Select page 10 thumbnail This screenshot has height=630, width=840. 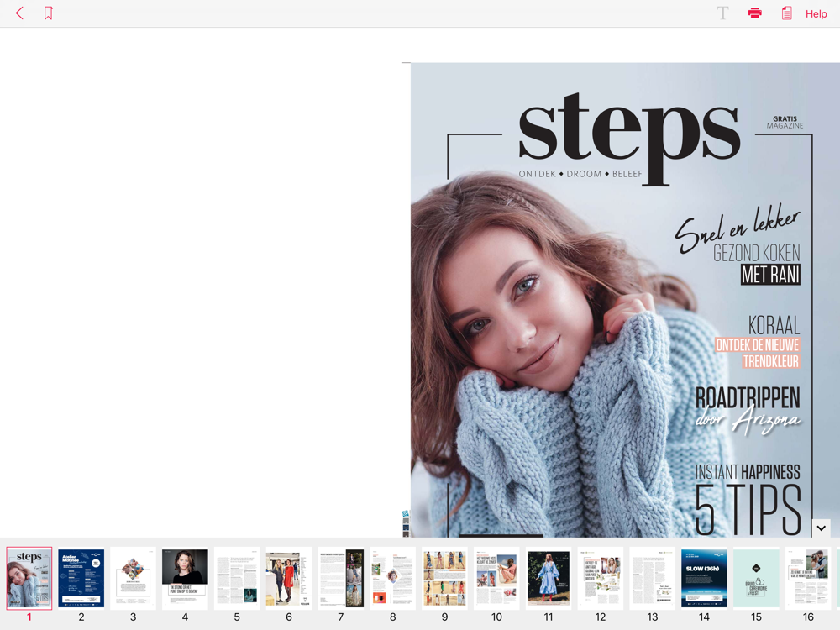pyautogui.click(x=496, y=578)
